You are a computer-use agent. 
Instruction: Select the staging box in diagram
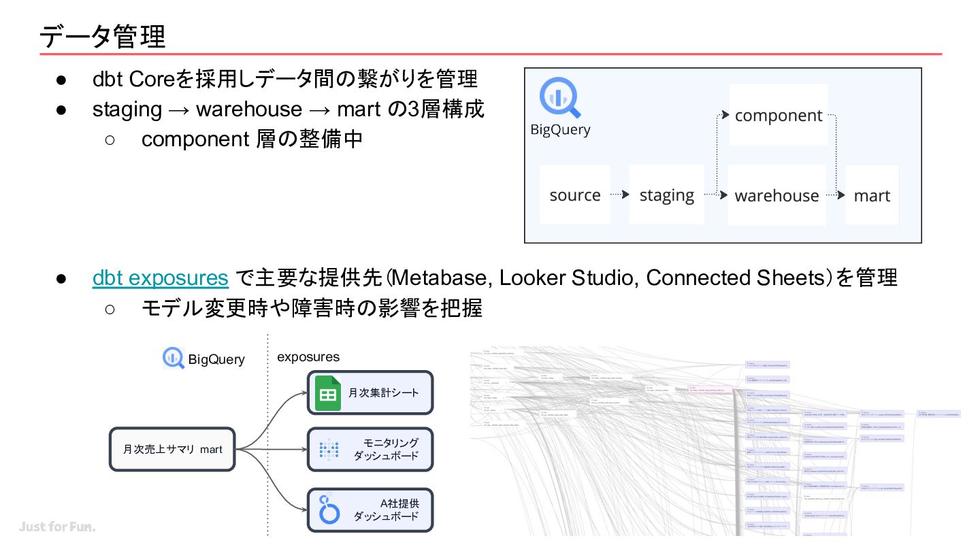point(666,195)
